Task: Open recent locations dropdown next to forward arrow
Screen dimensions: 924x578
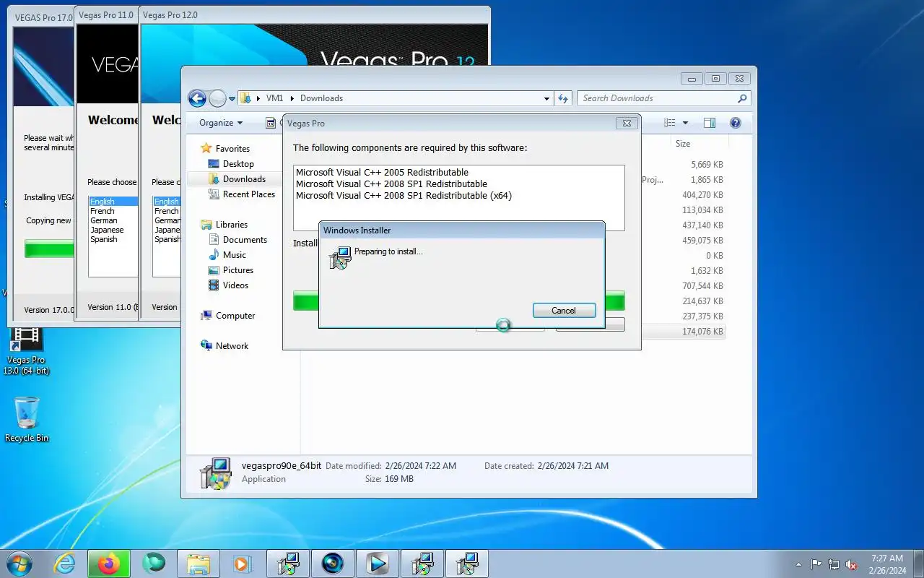Action: pyautogui.click(x=232, y=98)
